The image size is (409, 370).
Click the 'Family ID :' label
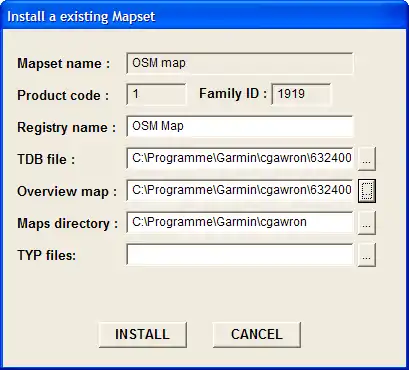tap(233, 94)
